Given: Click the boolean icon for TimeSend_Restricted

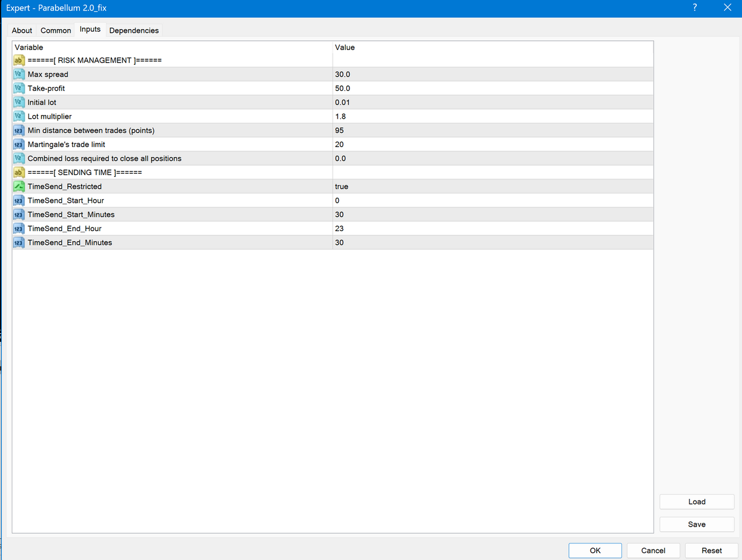Looking at the screenshot, I should click(x=19, y=187).
